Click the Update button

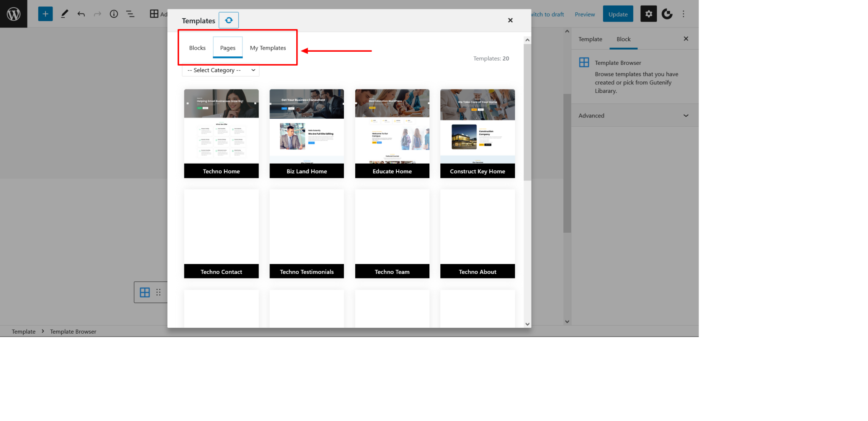[x=618, y=14]
